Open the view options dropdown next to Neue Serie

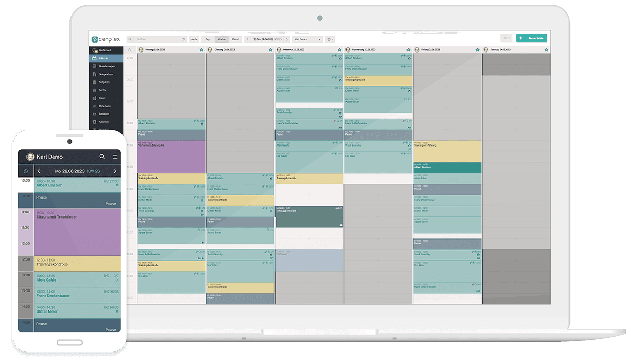coord(506,38)
